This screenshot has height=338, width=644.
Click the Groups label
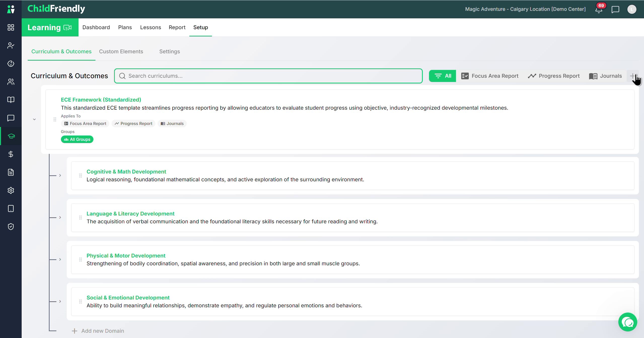point(68,132)
